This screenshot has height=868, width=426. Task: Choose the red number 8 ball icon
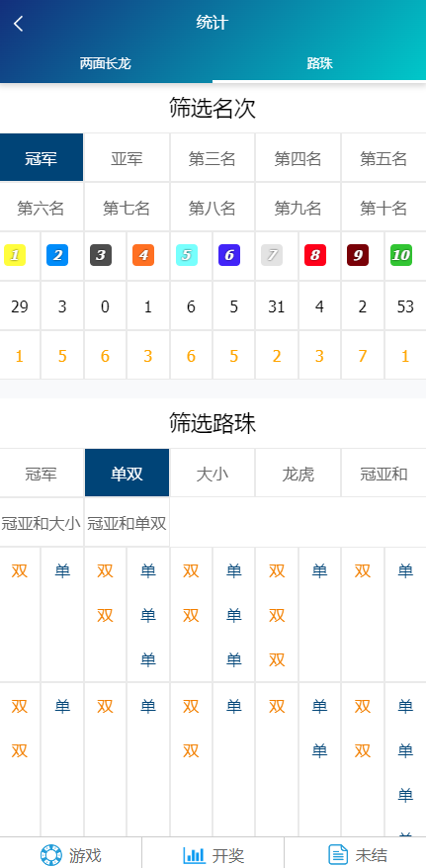(315, 255)
